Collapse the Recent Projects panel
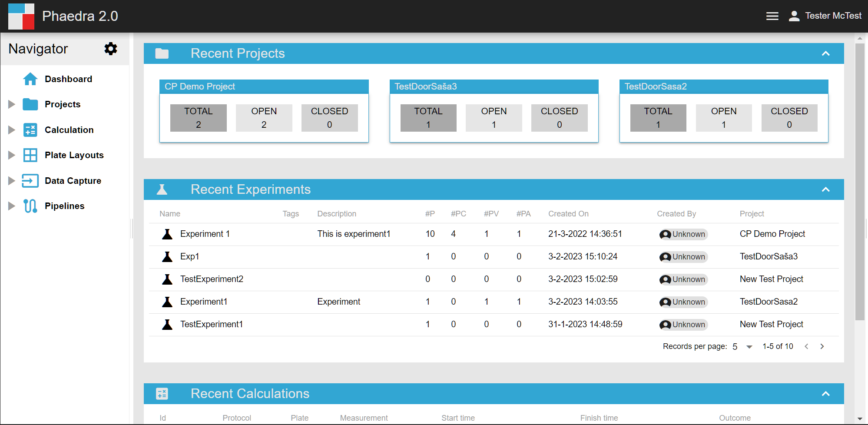 point(825,53)
